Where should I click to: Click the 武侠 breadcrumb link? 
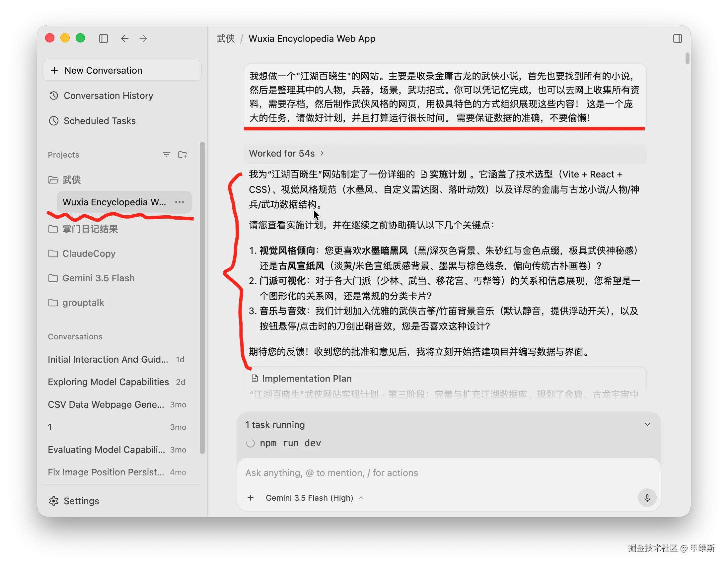tap(226, 39)
